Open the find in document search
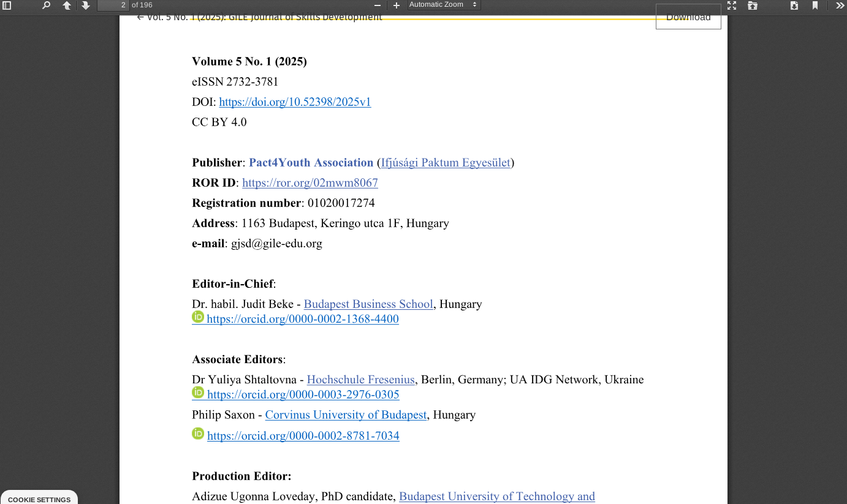The height and width of the screenshot is (504, 847). (46, 6)
